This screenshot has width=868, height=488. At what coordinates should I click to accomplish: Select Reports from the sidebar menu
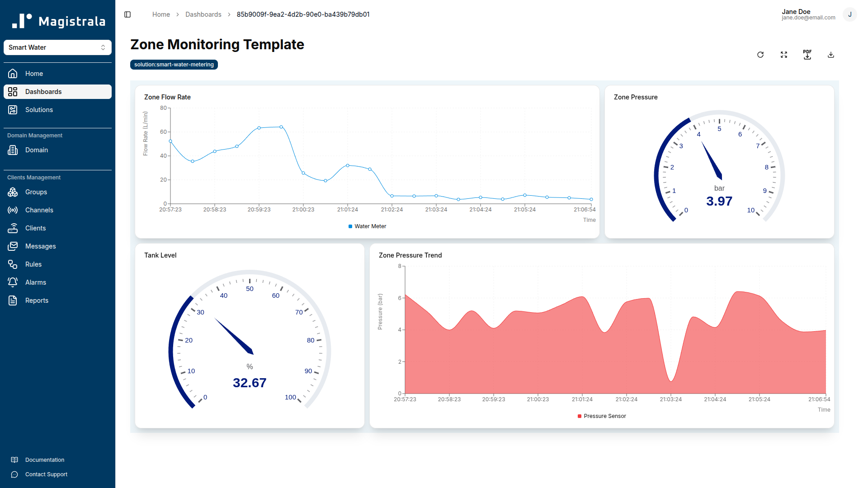coord(36,300)
